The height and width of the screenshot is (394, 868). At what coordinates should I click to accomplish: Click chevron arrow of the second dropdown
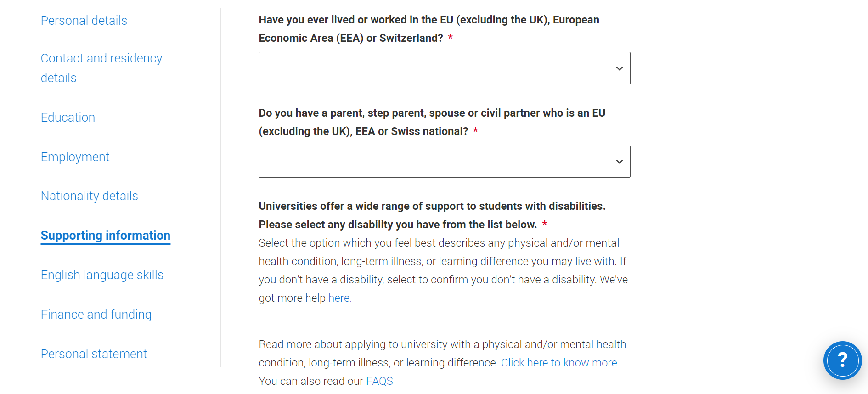pyautogui.click(x=619, y=162)
